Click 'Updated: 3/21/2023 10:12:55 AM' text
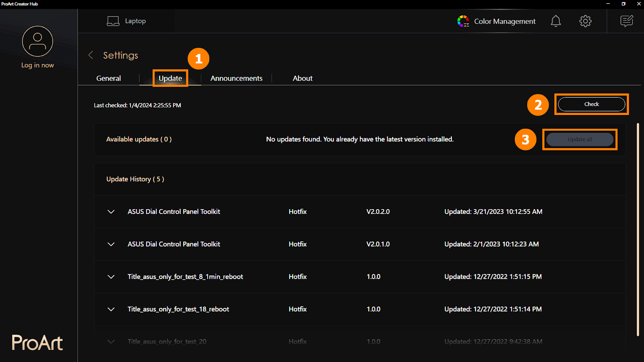This screenshot has height=362, width=644. (x=493, y=212)
